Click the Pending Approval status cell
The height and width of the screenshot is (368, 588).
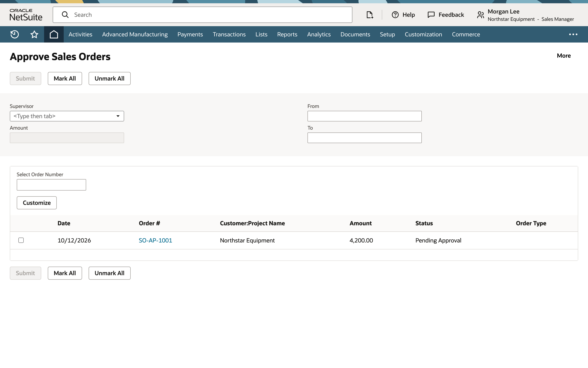(x=438, y=240)
